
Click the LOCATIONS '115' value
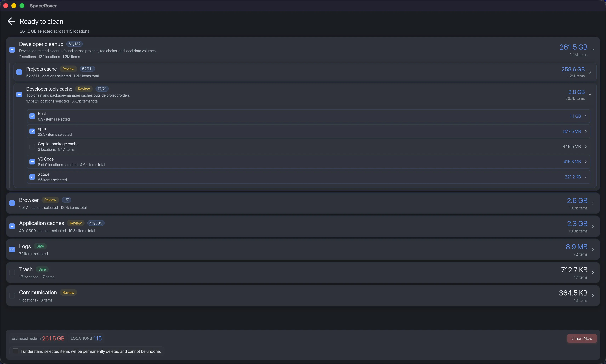tap(97, 339)
